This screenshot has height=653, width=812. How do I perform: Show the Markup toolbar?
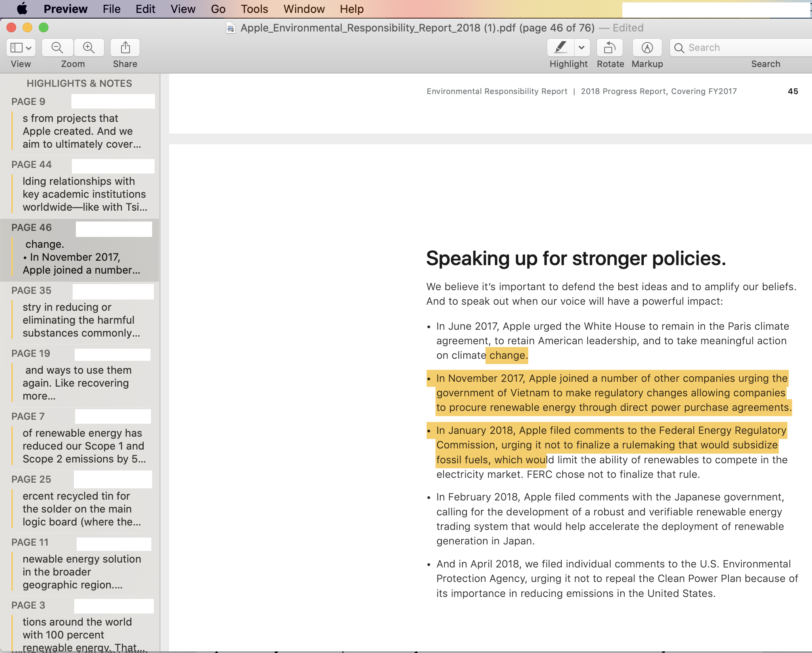(x=647, y=48)
